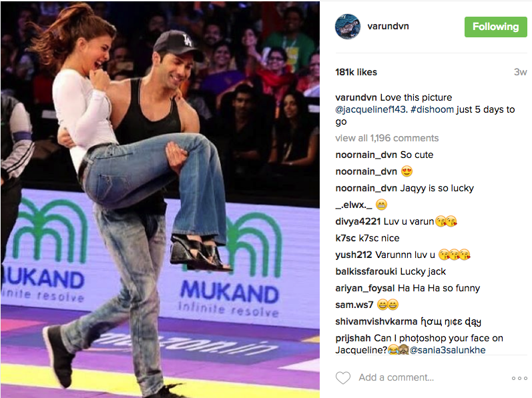Open the @jacquelinef143 mention link
Screen dimensions: 532x398
[x=370, y=109]
